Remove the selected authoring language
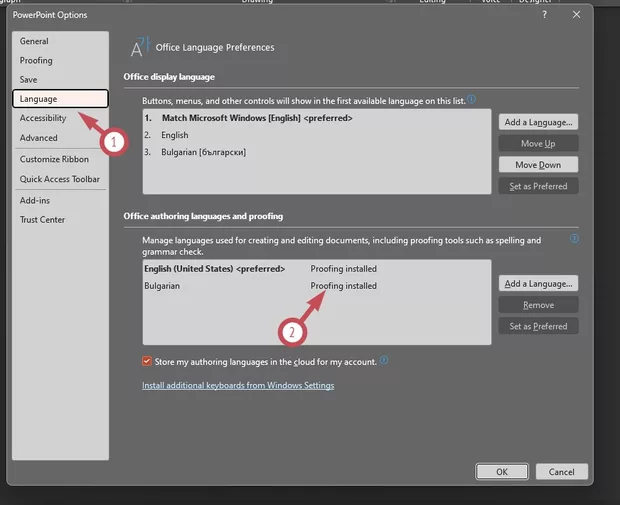 [538, 305]
